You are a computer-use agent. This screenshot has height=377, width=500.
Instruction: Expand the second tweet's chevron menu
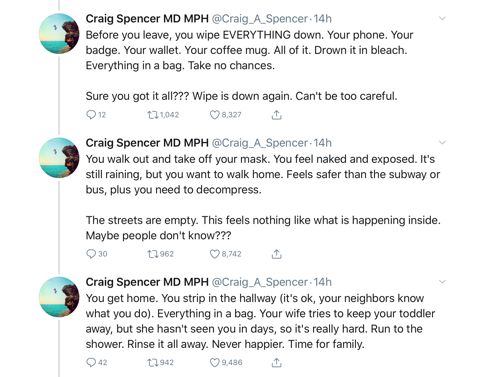[442, 143]
